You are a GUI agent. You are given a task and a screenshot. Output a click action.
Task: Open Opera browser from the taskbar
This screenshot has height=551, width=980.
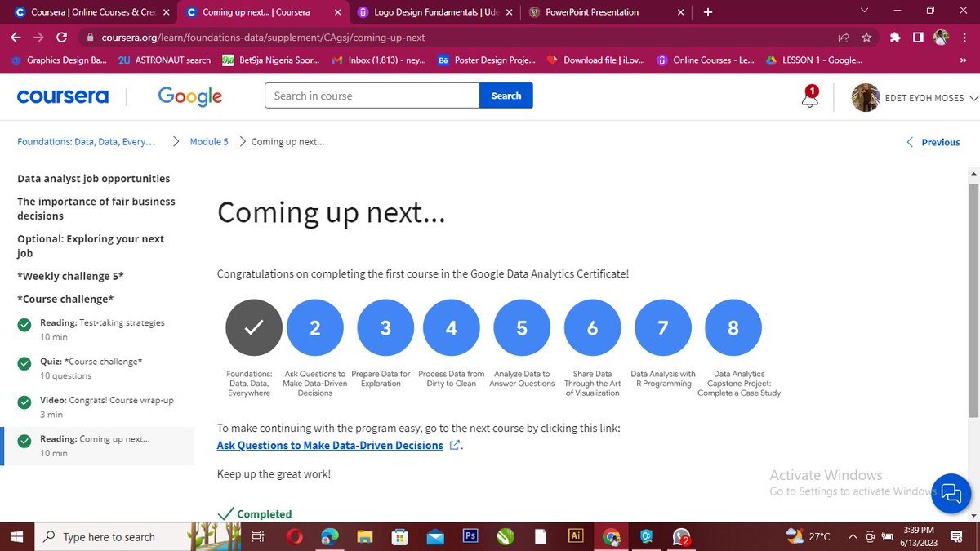pos(295,536)
